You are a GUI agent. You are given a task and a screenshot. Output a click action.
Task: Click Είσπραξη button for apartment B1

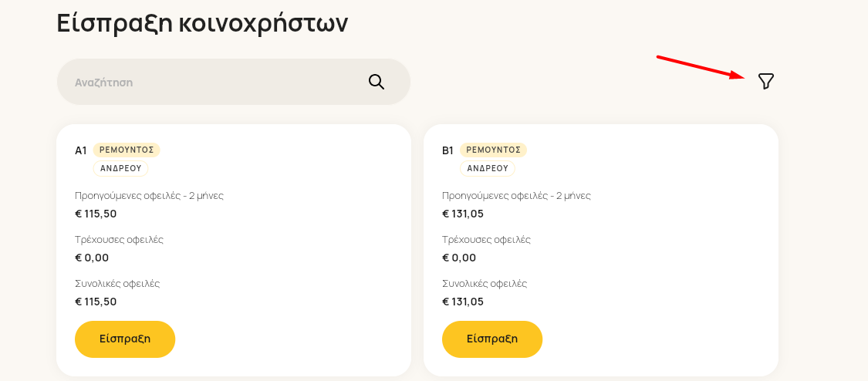click(492, 339)
